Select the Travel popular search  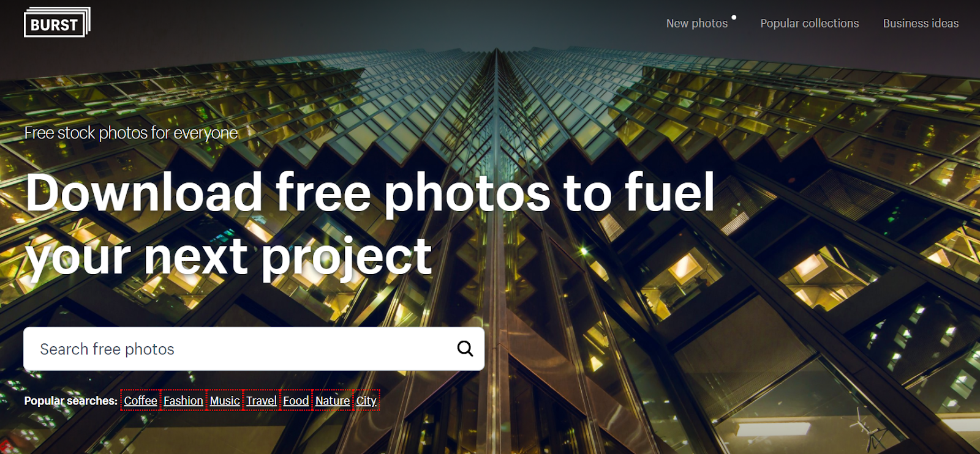pos(262,401)
